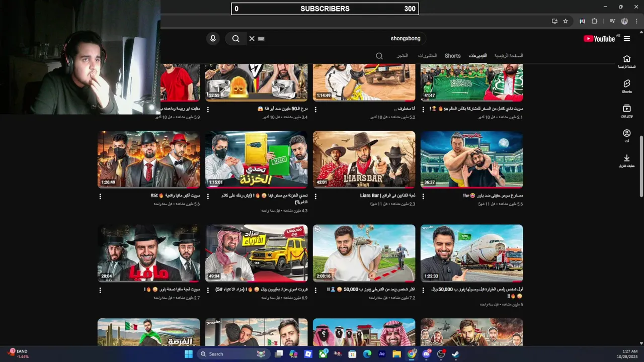Open Steam from the taskbar
This screenshot has height=362, width=644.
pyautogui.click(x=455, y=354)
